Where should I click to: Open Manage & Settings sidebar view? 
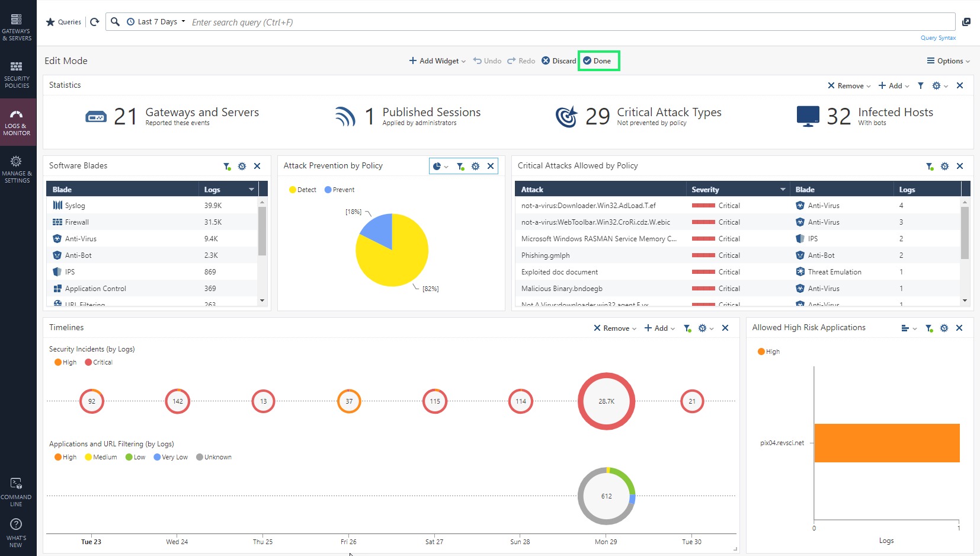(17, 170)
